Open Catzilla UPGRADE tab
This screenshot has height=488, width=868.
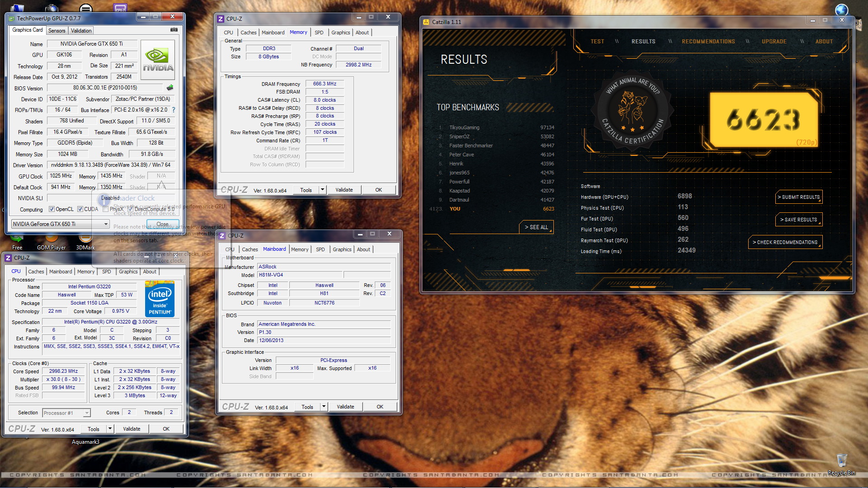tap(774, 42)
